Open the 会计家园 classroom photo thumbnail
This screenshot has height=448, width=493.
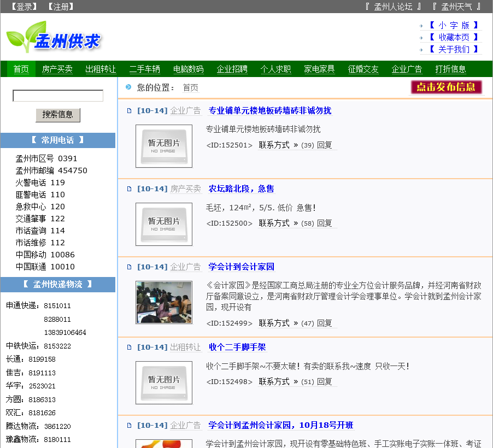(164, 302)
